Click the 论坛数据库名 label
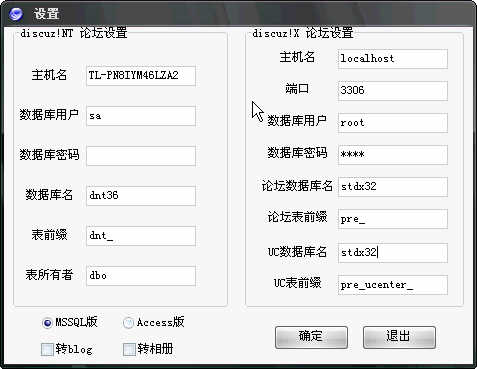This screenshot has width=477, height=369. coord(297,186)
